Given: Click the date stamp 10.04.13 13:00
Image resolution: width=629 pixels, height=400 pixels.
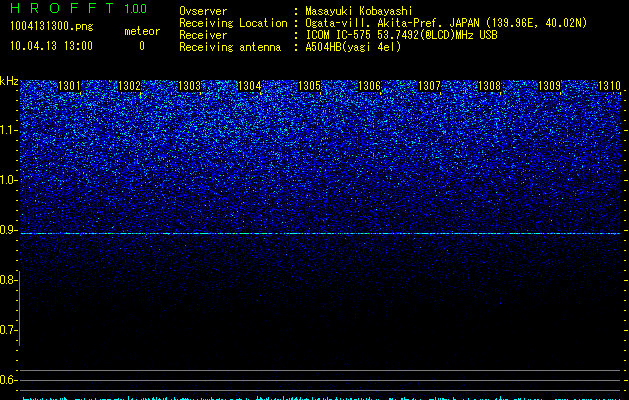Looking at the screenshot, I should tap(51, 46).
